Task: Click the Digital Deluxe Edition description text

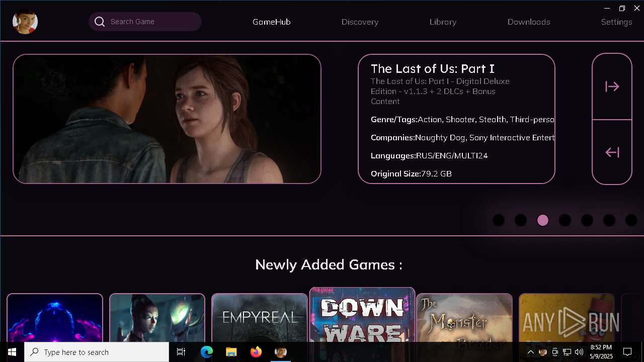Action: (x=440, y=92)
